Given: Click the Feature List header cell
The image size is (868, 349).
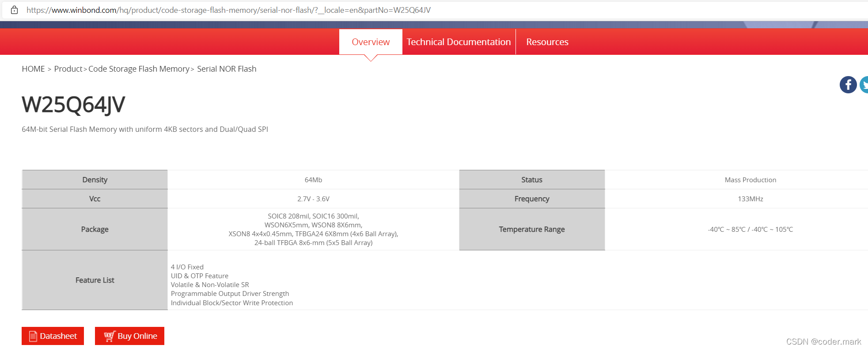Looking at the screenshot, I should coord(95,280).
